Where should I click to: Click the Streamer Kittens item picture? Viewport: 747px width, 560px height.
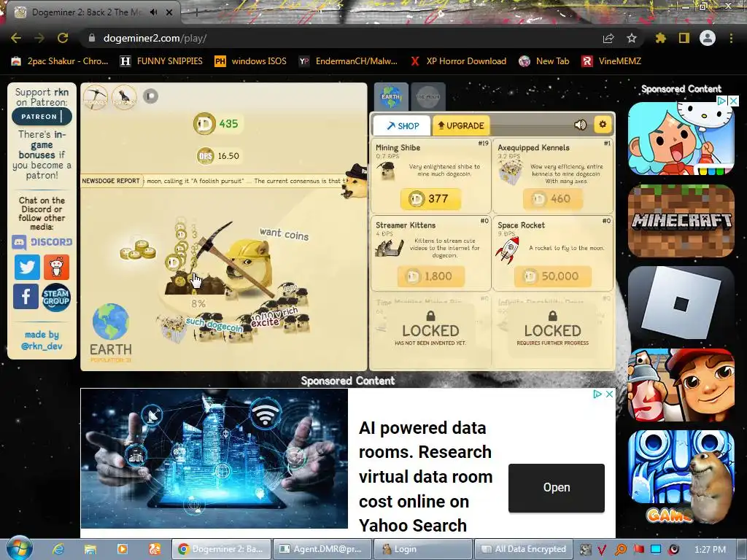[x=389, y=248]
